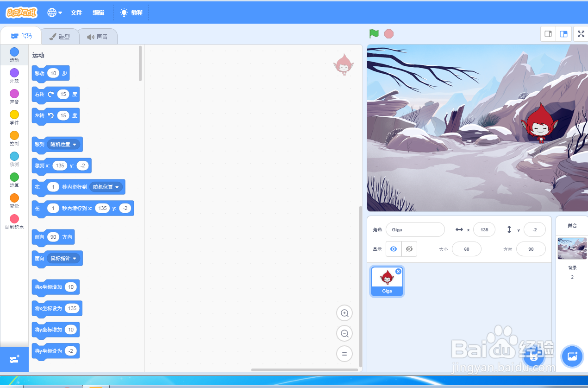Click the 舞台 stage label
Screen dimensions: 588x388
pyautogui.click(x=572, y=226)
